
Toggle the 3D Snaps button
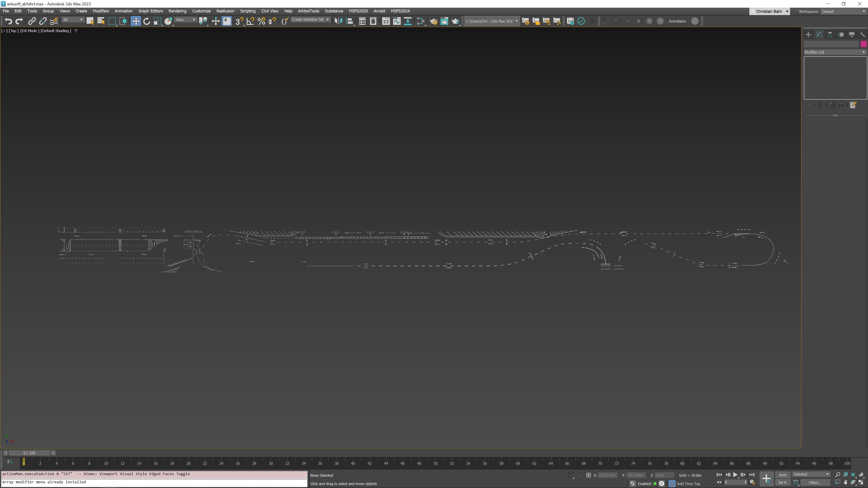pyautogui.click(x=239, y=21)
